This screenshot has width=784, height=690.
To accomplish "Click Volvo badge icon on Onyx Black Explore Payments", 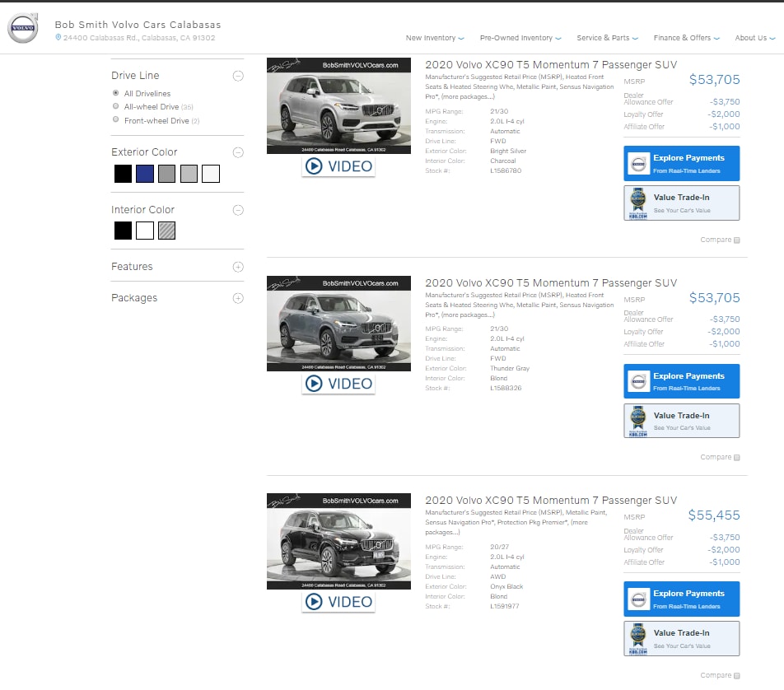I will click(x=638, y=599).
